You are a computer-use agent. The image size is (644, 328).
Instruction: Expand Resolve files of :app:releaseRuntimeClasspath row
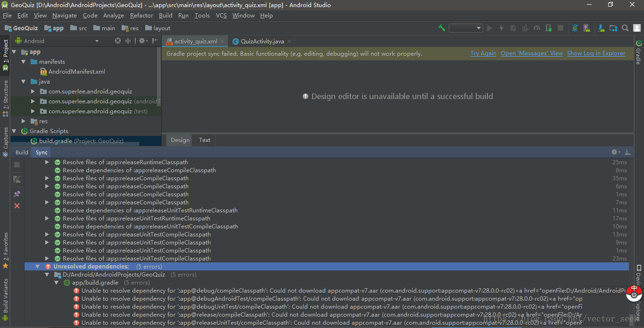[47, 162]
